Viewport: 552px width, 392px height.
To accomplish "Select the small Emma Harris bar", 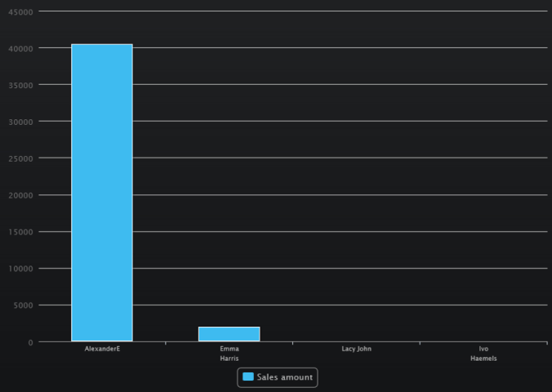I will (x=229, y=334).
